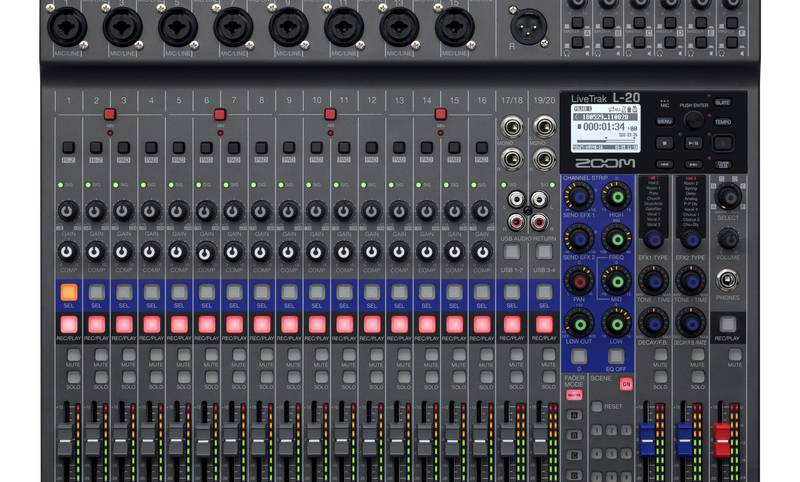The width and height of the screenshot is (800, 482).
Task: Mute channel 1
Action: [73, 355]
